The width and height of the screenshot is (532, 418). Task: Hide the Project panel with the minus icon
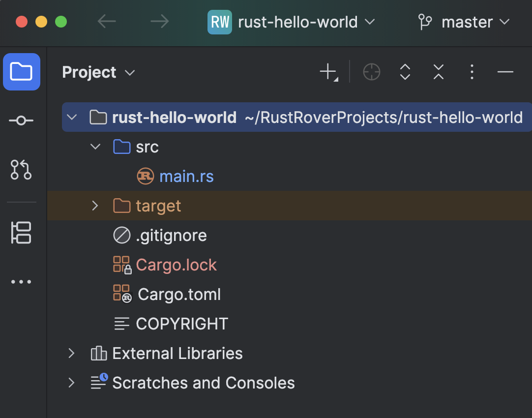click(x=505, y=72)
